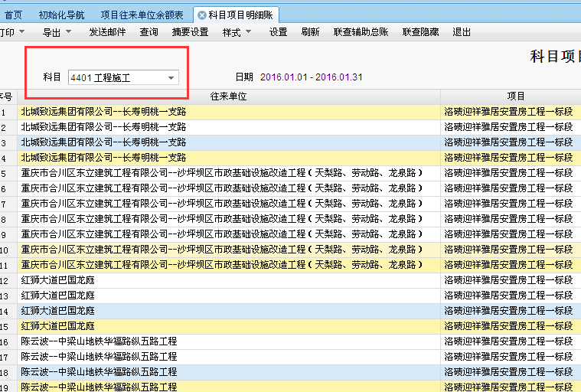Click the 发送邮件 toolbar button
Image resolution: width=581 pixels, height=392 pixels.
click(x=107, y=32)
